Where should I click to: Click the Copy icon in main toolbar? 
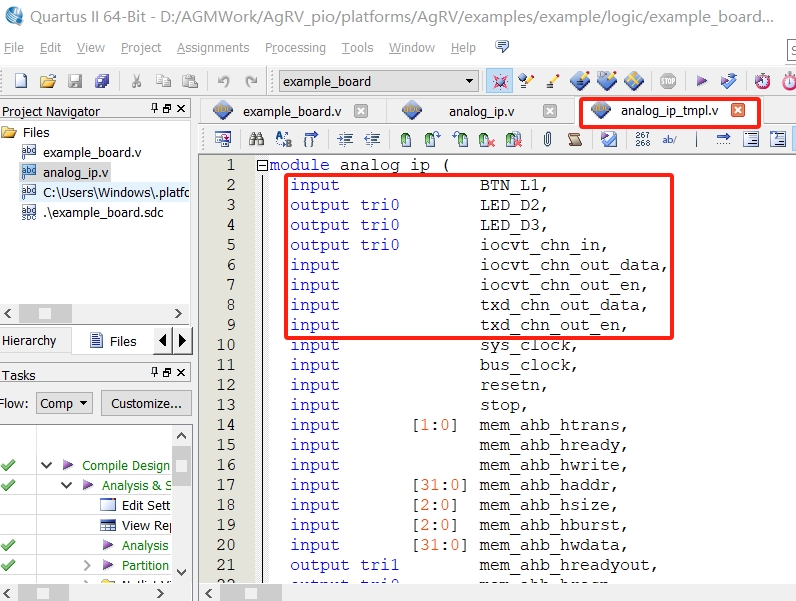(x=163, y=81)
